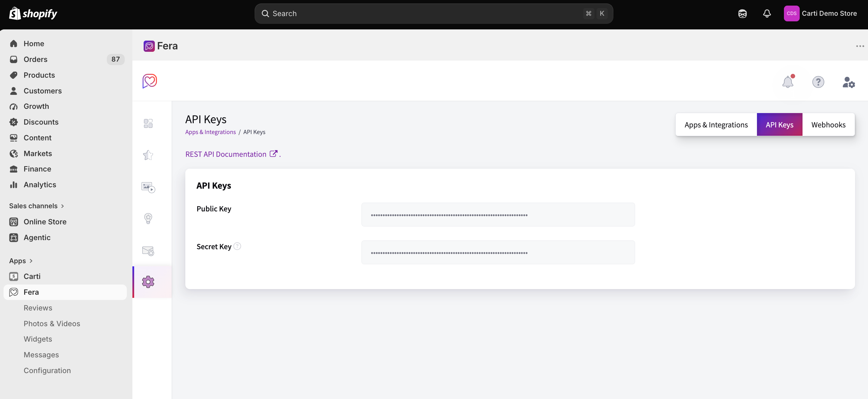This screenshot has height=399, width=868.
Task: Click the Public Key field
Action: 498,215
